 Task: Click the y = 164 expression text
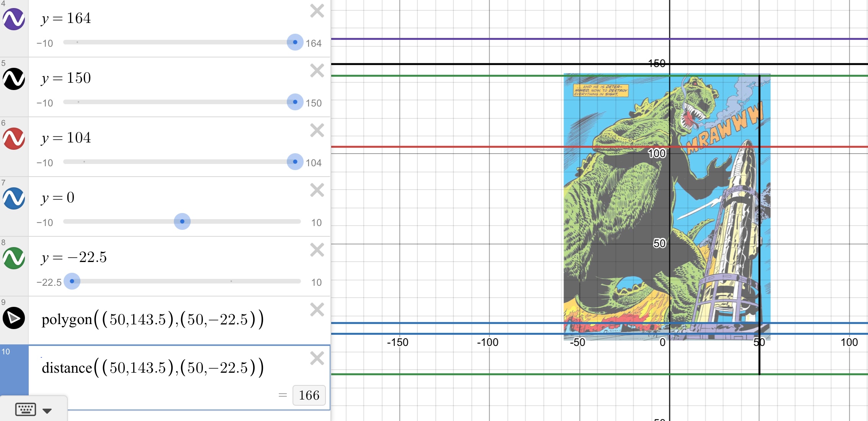(66, 18)
